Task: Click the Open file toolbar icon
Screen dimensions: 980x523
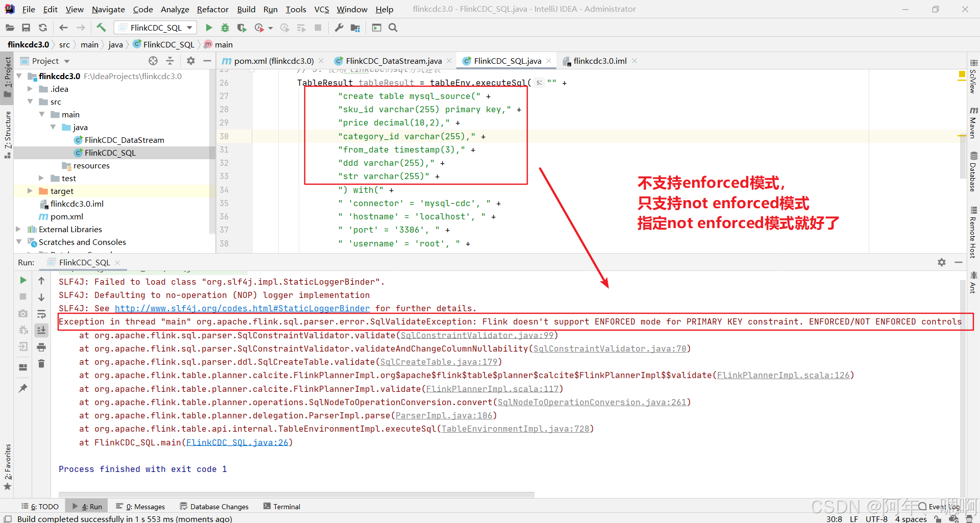Action: click(x=10, y=28)
